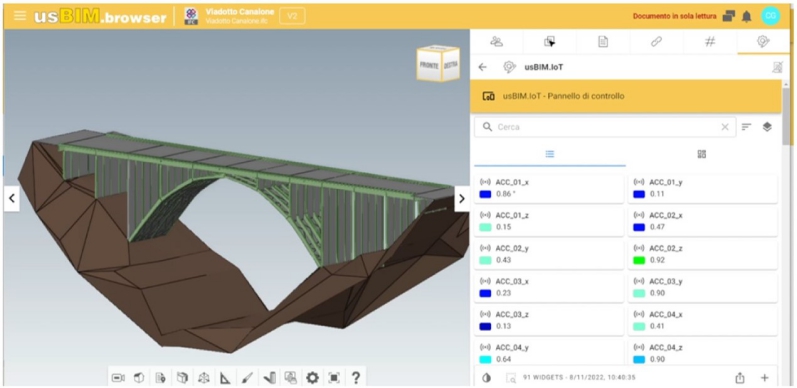Click the section box tool

(182, 378)
